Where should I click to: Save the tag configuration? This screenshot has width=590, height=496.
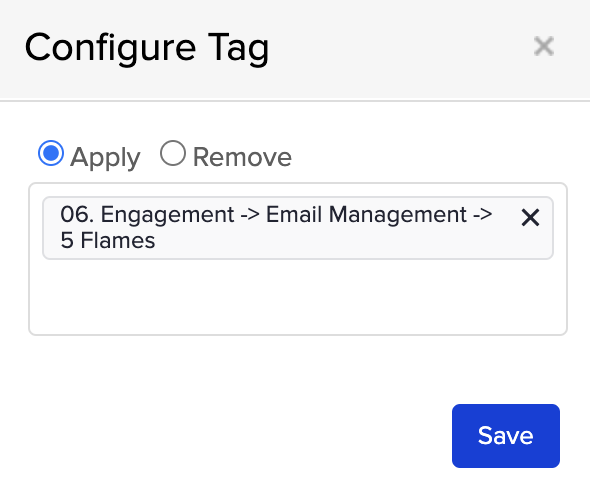pos(506,436)
